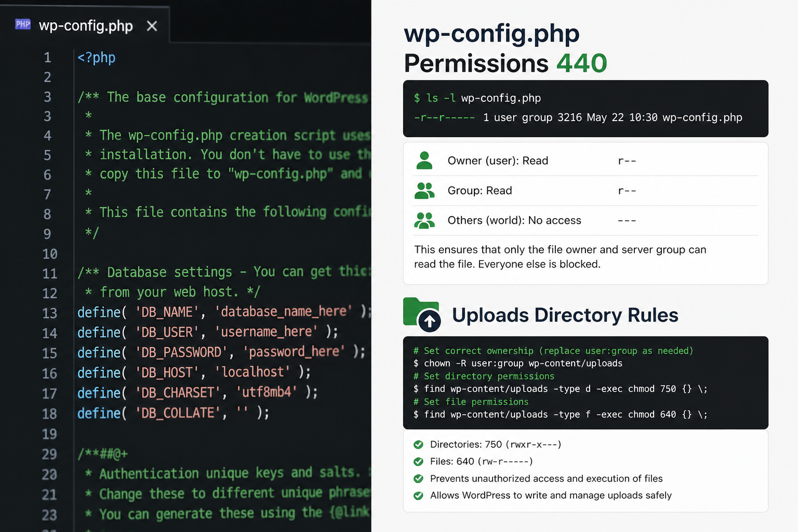Click the -r--r----- permission string
Viewport: 798px width, 532px height.
coord(444,117)
